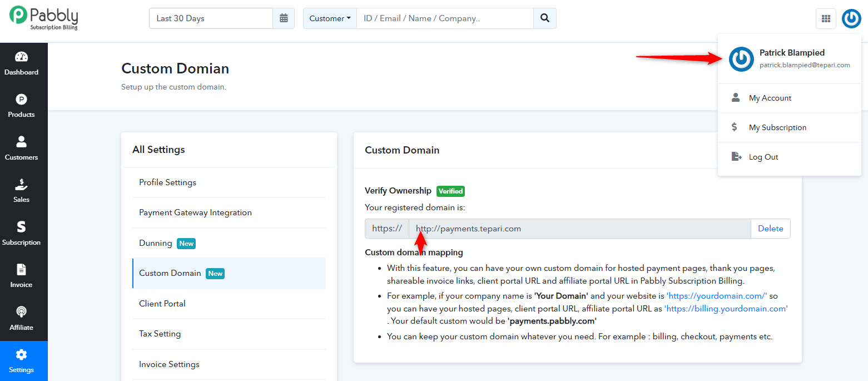This screenshot has height=381, width=868.
Task: Click the search magnifier button
Action: pyautogui.click(x=545, y=18)
